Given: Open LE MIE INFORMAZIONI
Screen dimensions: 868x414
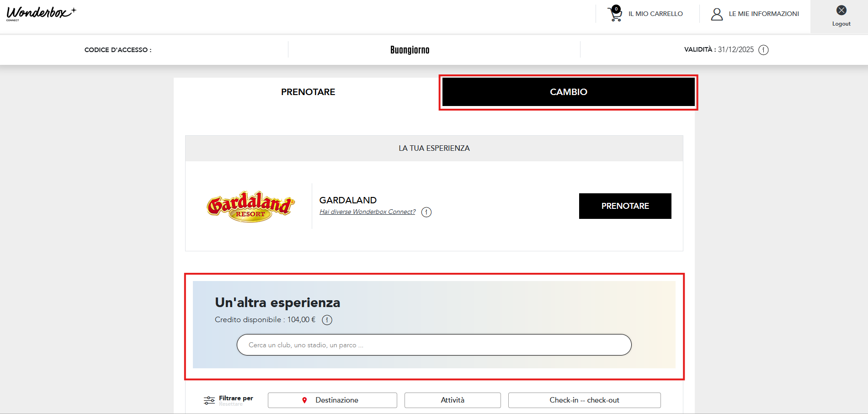Looking at the screenshot, I should click(764, 14).
